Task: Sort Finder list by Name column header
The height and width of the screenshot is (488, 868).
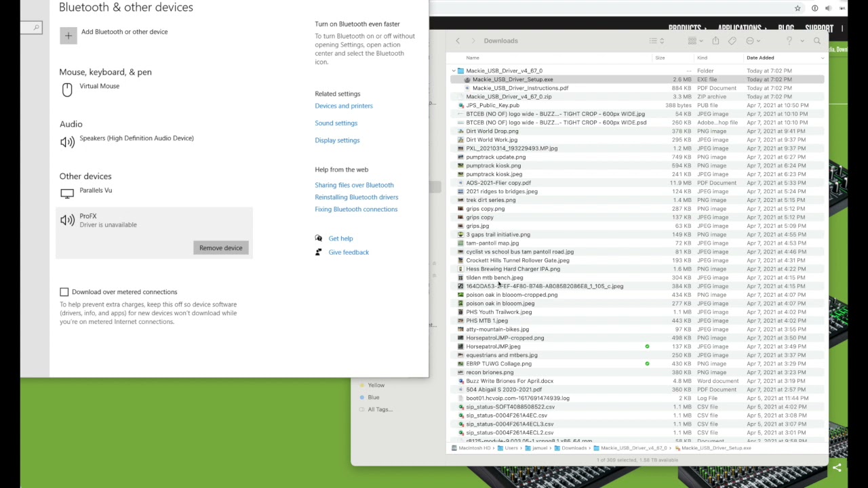Action: (x=473, y=58)
